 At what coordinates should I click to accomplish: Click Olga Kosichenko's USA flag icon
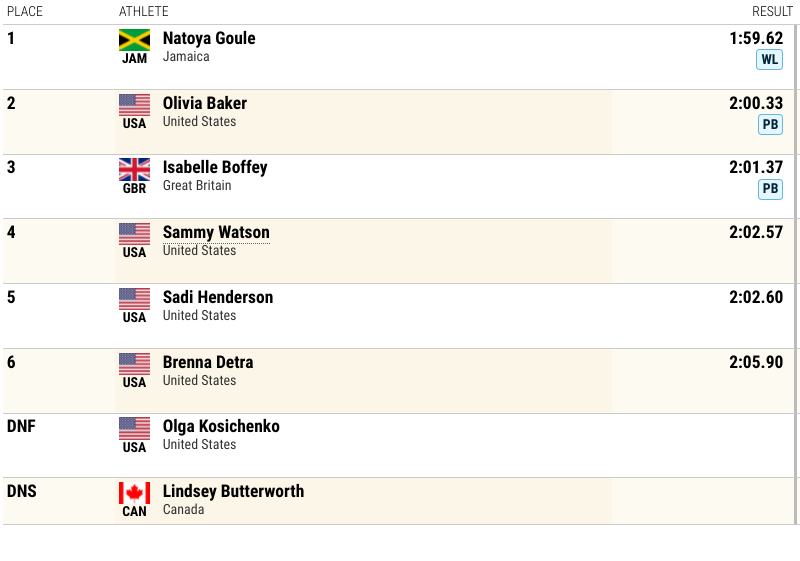click(134, 428)
